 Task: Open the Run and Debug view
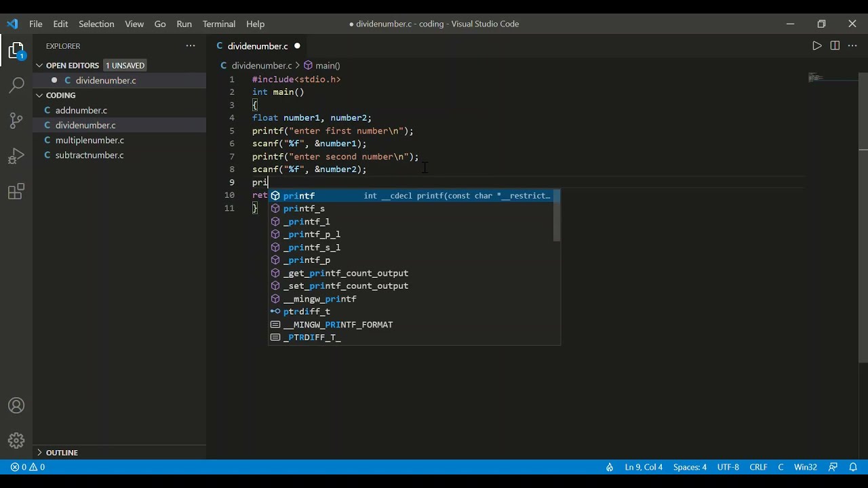pyautogui.click(x=16, y=156)
